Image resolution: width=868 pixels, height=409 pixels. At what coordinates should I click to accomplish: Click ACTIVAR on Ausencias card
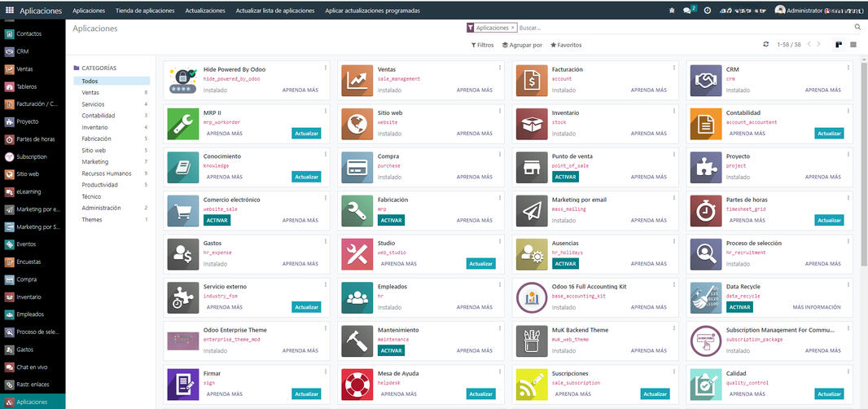[565, 264]
